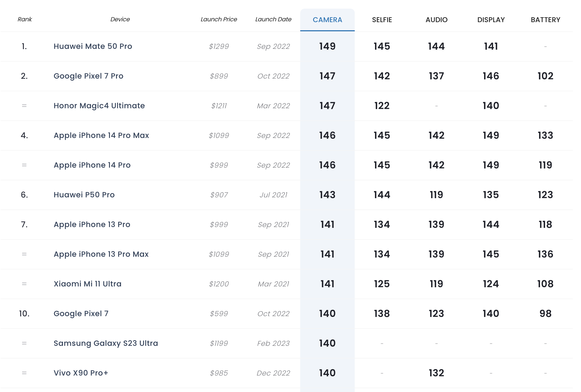Open Apple iPhone 13 Pro Max page
The image size is (581, 392).
[x=101, y=254]
